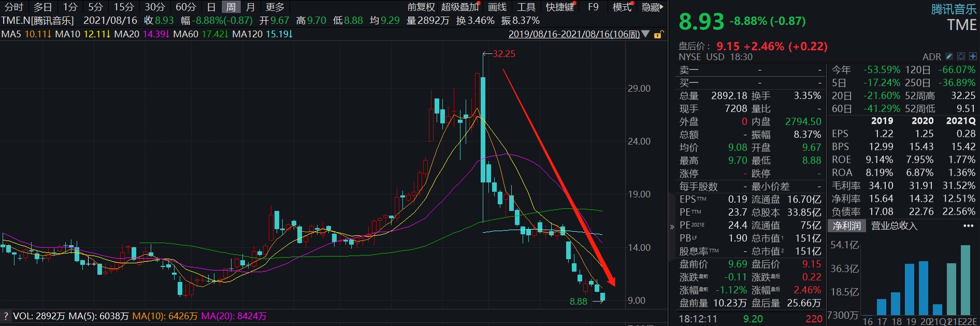Click the bell alert icon near ADR
This screenshot has width=980, height=326.
click(x=961, y=56)
